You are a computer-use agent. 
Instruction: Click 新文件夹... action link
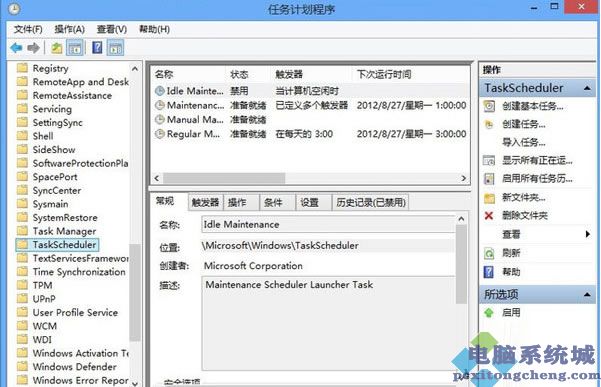point(524,197)
